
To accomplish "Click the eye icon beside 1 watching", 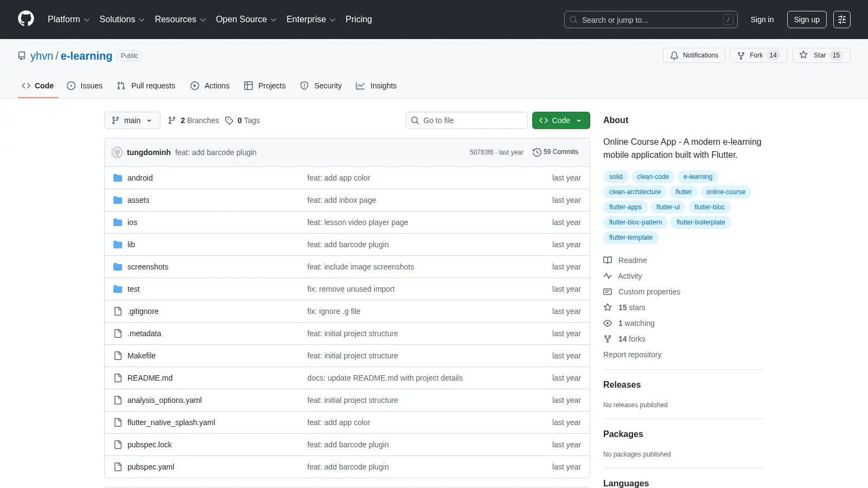I will click(608, 323).
